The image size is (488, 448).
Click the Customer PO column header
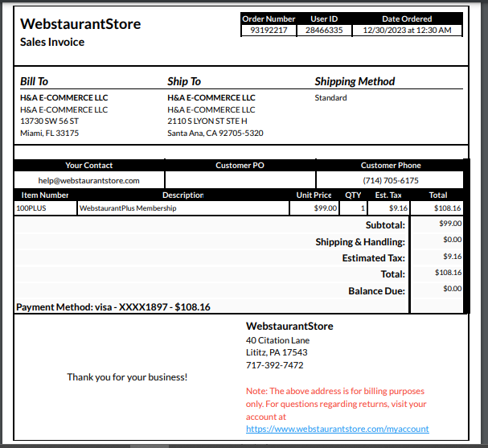click(240, 166)
